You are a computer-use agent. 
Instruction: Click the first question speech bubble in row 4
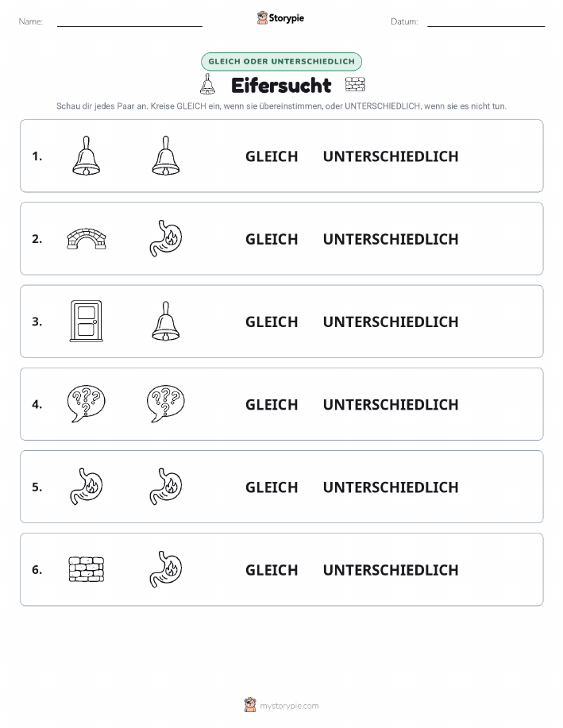click(x=87, y=404)
